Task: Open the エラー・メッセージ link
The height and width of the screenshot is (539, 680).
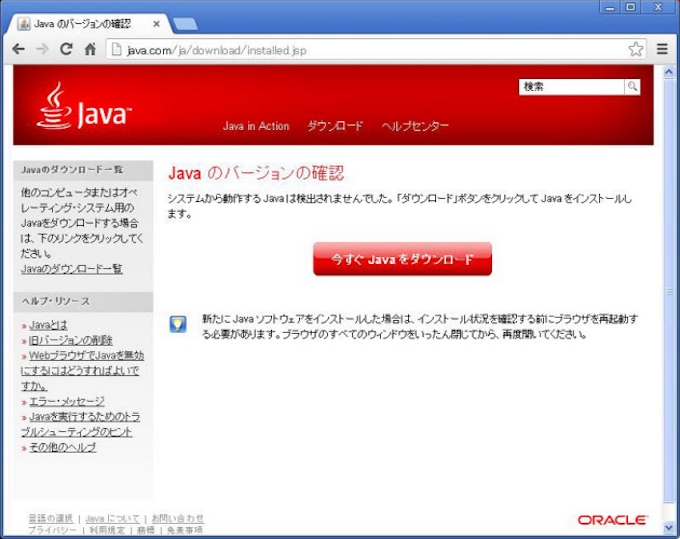Action: [x=67, y=401]
